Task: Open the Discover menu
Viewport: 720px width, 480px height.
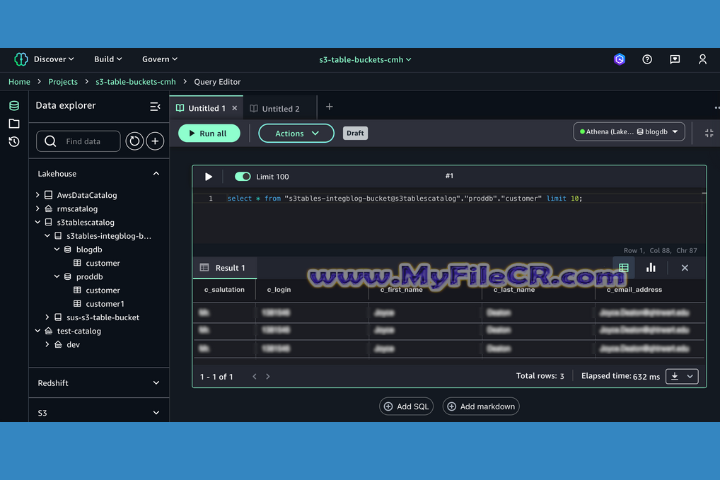Action: (54, 59)
